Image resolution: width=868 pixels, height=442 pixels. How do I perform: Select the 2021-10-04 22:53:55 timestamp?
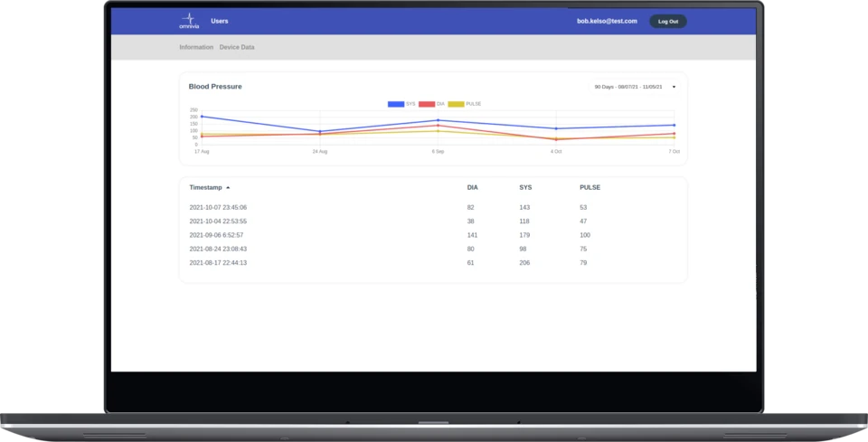[218, 221]
